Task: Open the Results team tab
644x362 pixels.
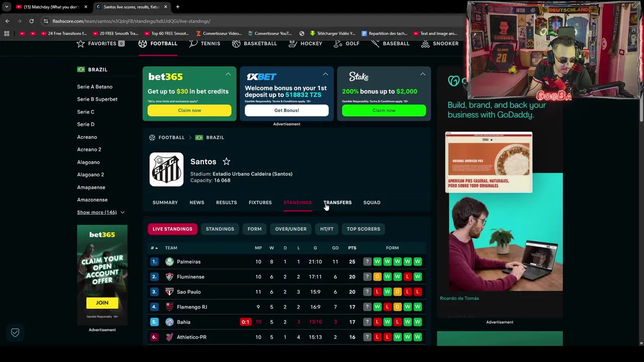Action: [x=226, y=203]
